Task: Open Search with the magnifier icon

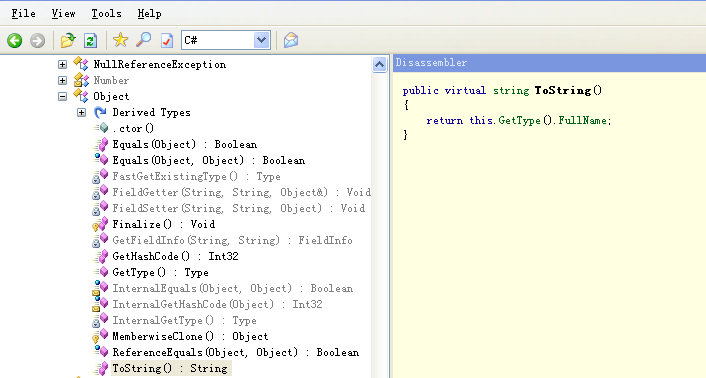Action: (x=144, y=40)
